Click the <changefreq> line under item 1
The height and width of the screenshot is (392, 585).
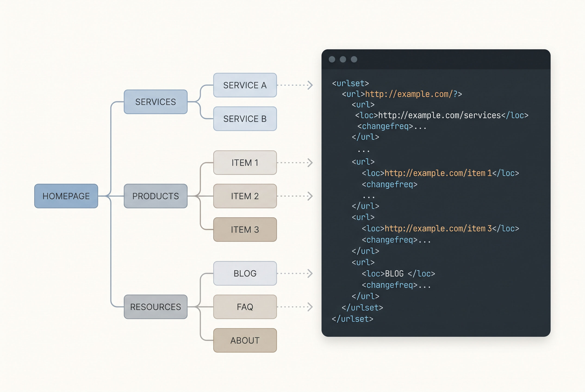(x=389, y=184)
